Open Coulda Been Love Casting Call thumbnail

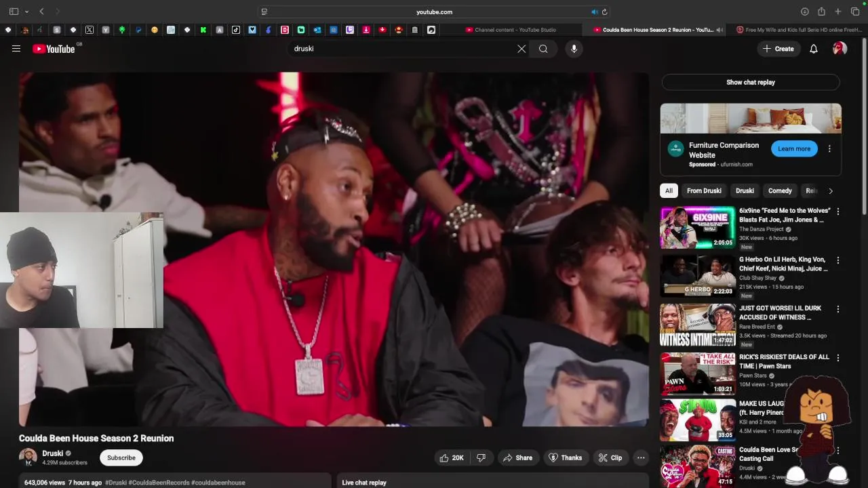698,466
